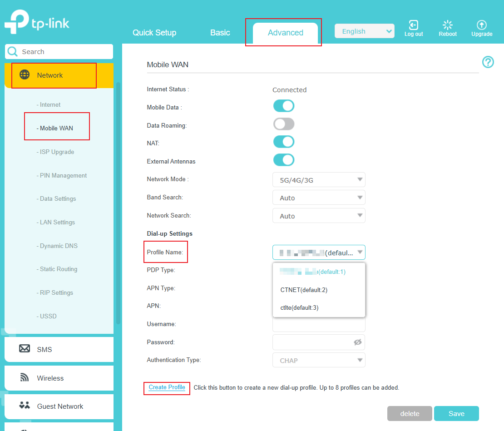Enable the Data Roaming toggle
504x431 pixels.
point(284,124)
